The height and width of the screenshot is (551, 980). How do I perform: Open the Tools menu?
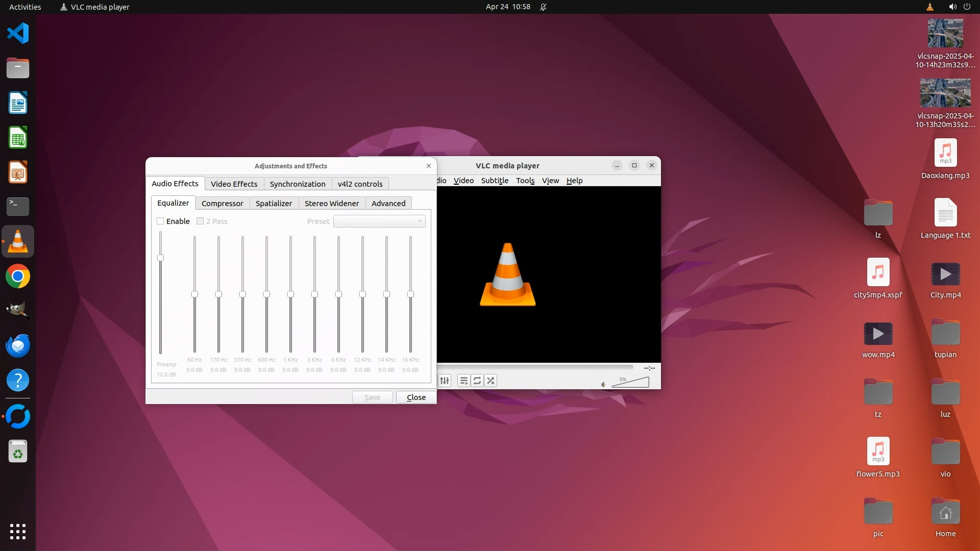[525, 181]
